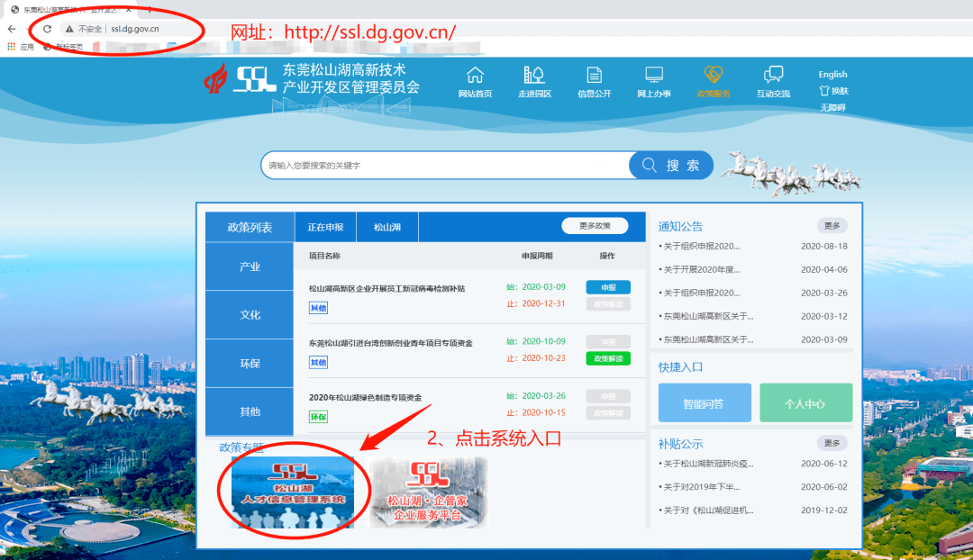Open 政策服务 heart icon
The image size is (973, 560).
point(714,75)
